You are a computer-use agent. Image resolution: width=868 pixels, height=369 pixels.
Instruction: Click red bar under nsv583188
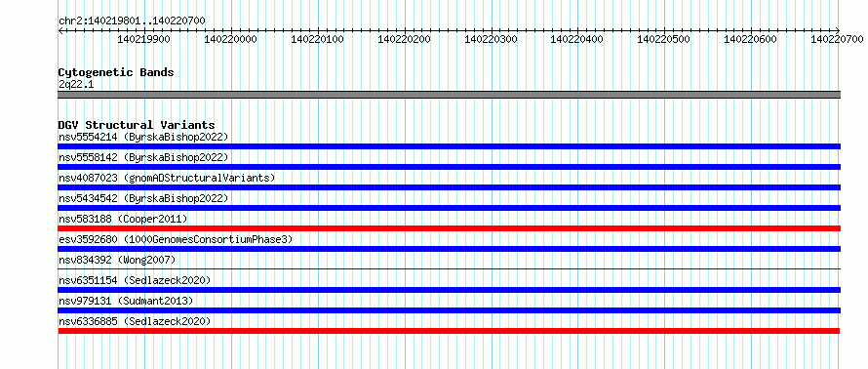coord(449,228)
